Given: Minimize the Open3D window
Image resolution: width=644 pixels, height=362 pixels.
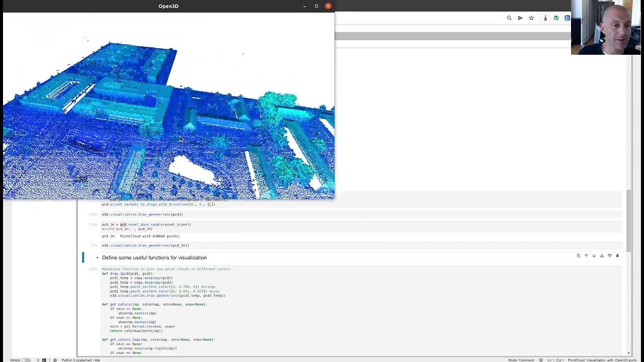Looking at the screenshot, I should [x=304, y=6].
